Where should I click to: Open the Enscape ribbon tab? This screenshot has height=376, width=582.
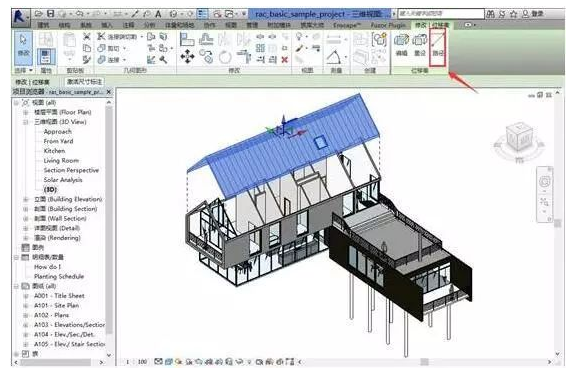pos(347,25)
